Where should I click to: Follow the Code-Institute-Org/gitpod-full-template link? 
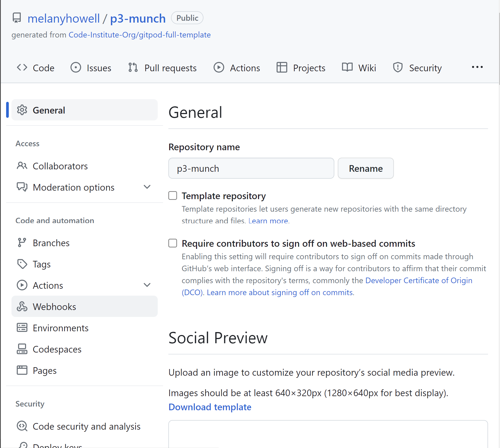[140, 35]
